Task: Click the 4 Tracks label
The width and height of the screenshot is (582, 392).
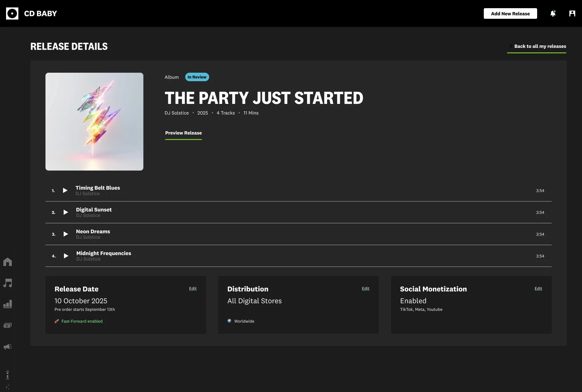Action: click(x=226, y=113)
